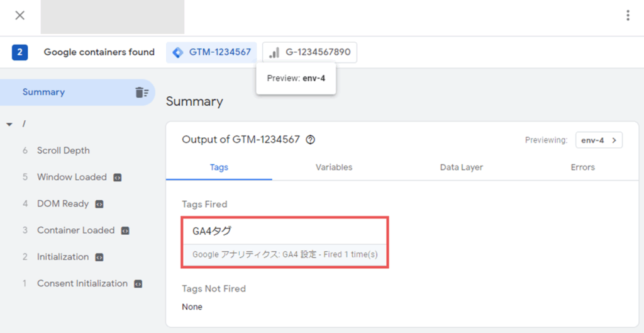Select the Container Loaded event
This screenshot has height=333, width=644.
(x=76, y=230)
